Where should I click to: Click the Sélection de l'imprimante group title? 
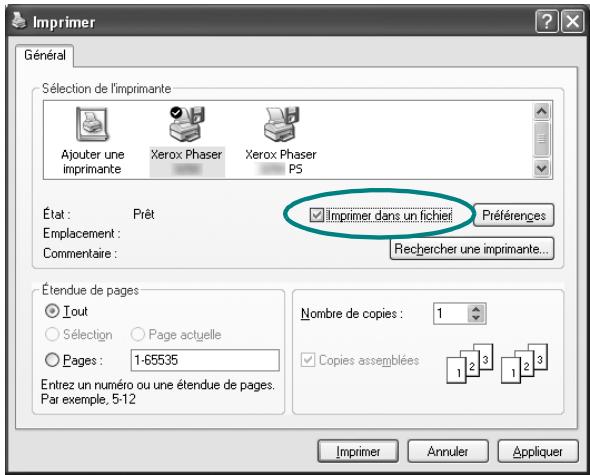pyautogui.click(x=106, y=88)
